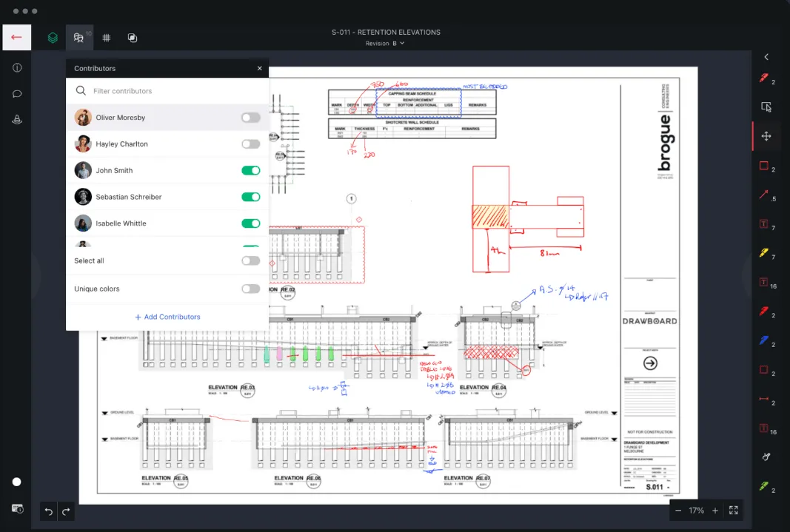Open document info icon in left sidebar

[17, 67]
